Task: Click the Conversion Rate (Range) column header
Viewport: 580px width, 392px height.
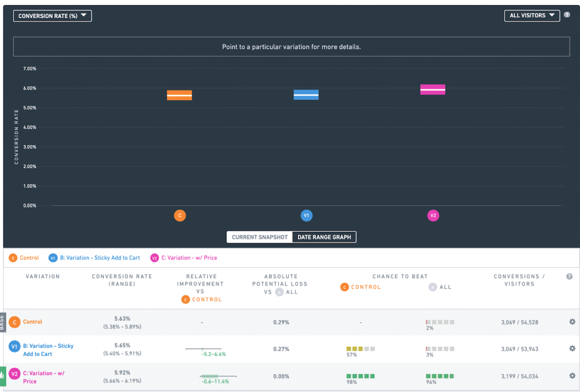Action: pos(122,280)
